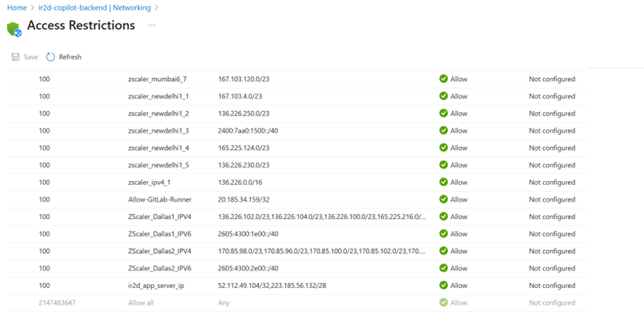Click the Save button label
The image size is (644, 323).
[x=31, y=57]
